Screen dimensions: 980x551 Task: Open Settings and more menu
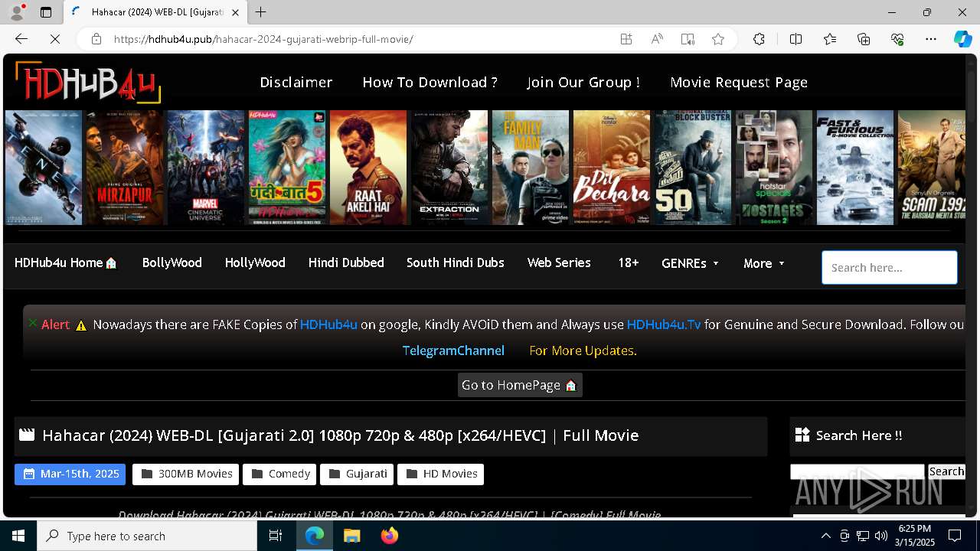(x=931, y=39)
